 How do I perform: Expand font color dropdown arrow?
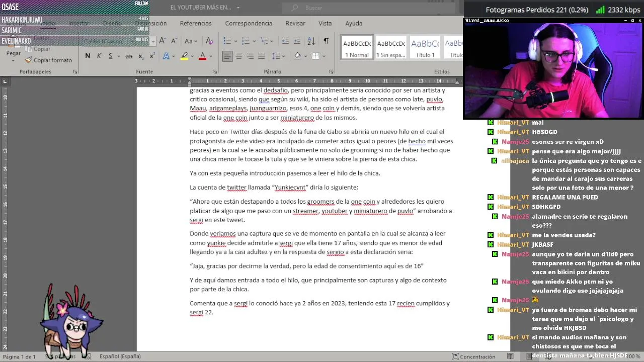coord(211,56)
